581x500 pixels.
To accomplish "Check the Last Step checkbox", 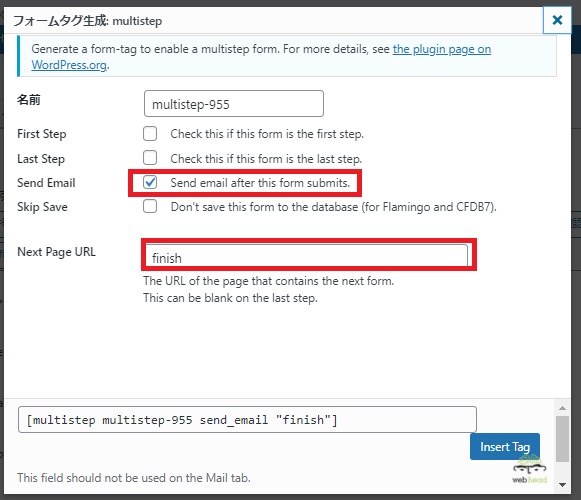I will pyautogui.click(x=150, y=158).
